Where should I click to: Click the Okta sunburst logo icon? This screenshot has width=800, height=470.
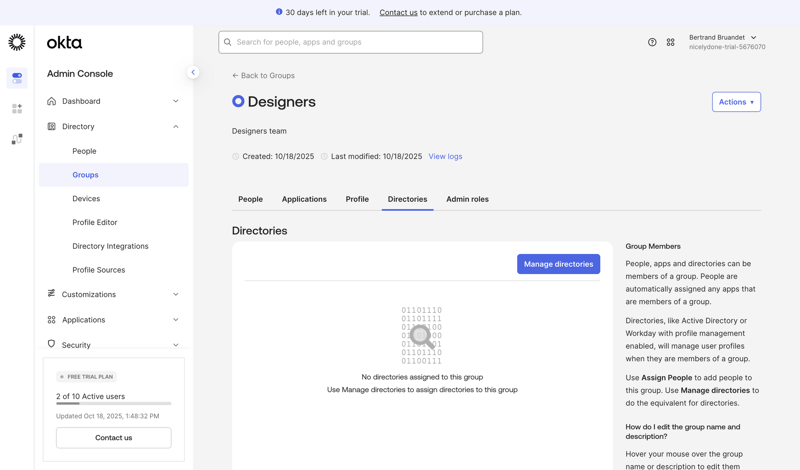(x=17, y=42)
